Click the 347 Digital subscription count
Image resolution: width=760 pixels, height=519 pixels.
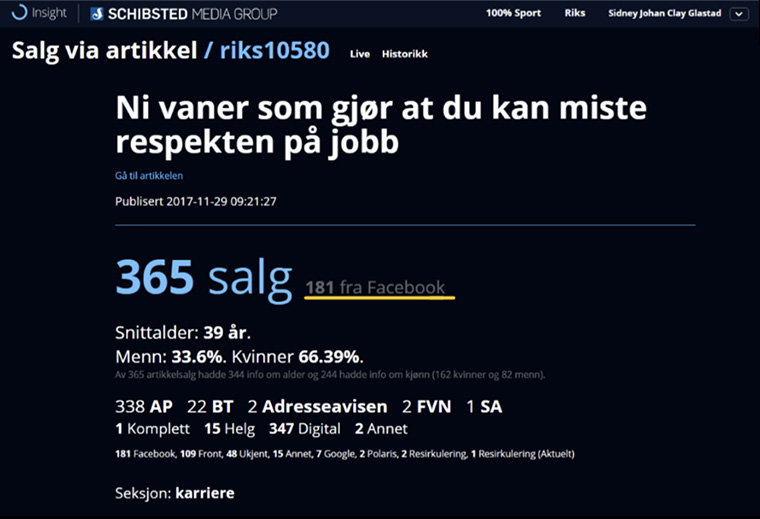(x=305, y=429)
